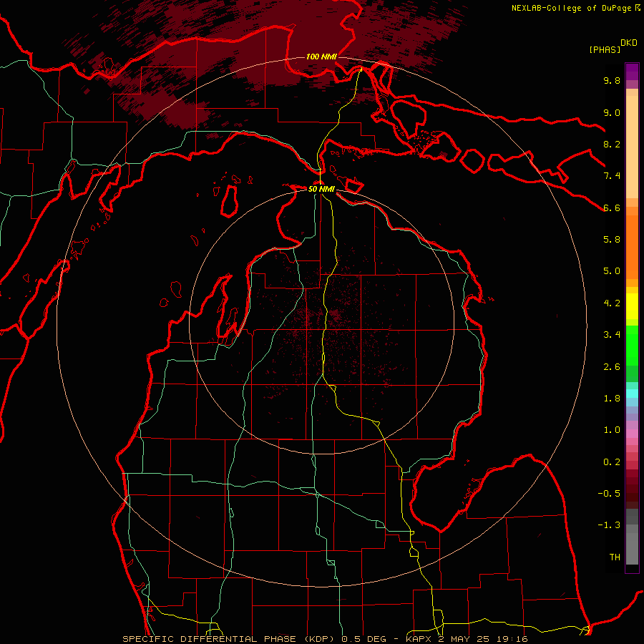Pick the gray band at the scale bottom

click(632, 548)
